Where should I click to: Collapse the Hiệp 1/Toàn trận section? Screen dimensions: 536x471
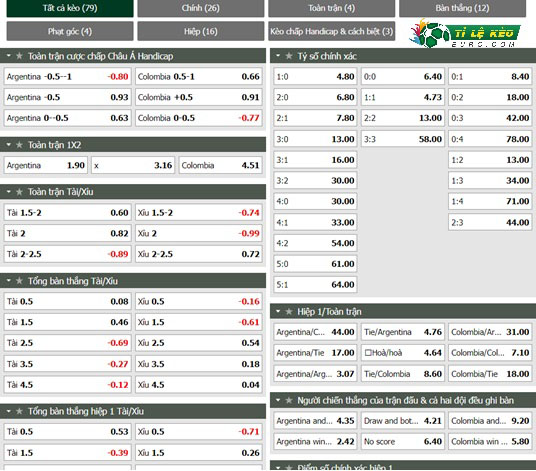(x=278, y=311)
